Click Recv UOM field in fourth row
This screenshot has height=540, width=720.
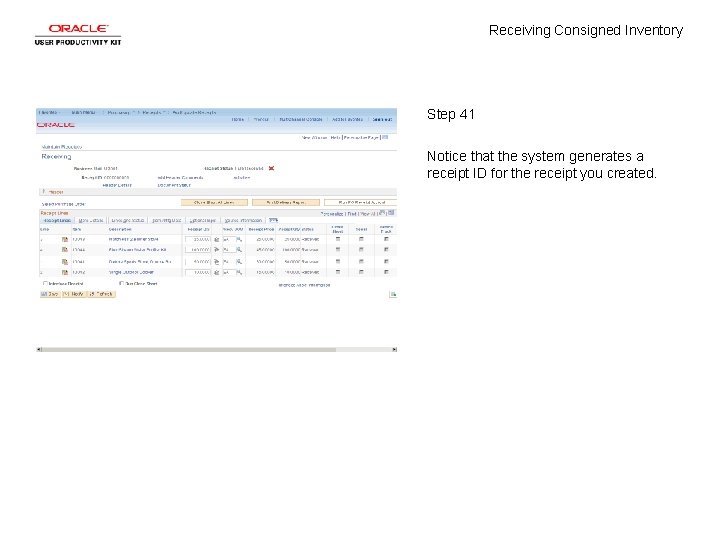(x=229, y=272)
